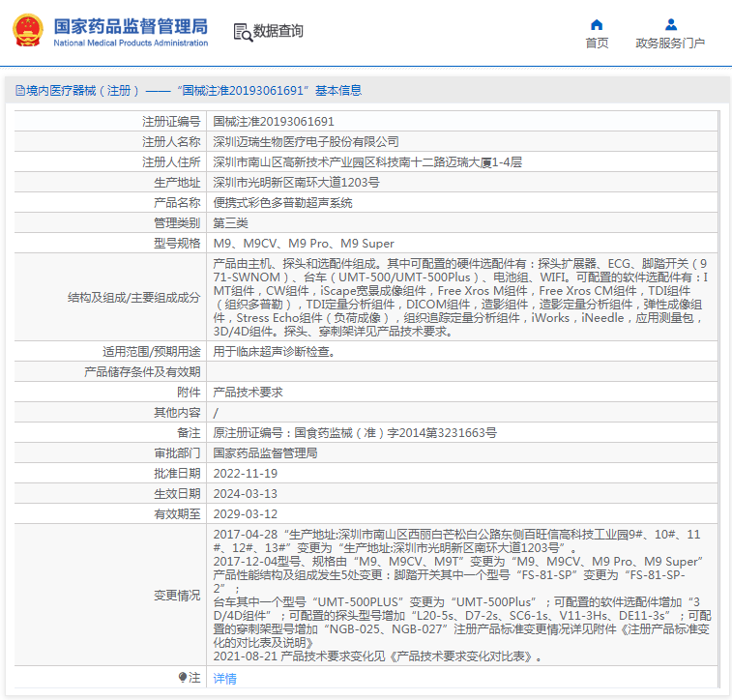Screen dimensions: 732x700
Task: Click the 备注 original registration number text
Action: [355, 432]
